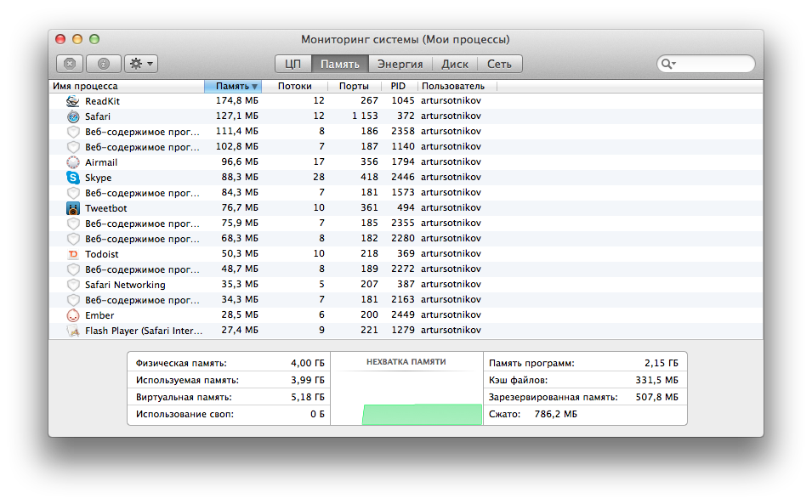Click the inspect process info button
This screenshot has height=504, width=812.
tap(104, 64)
